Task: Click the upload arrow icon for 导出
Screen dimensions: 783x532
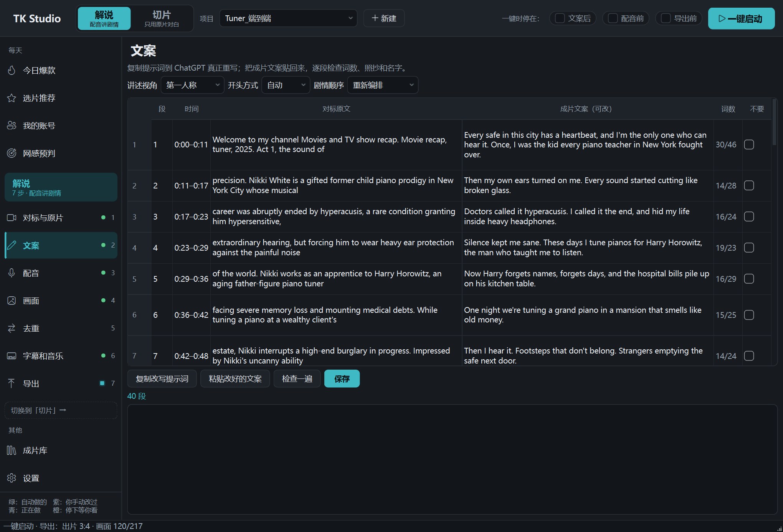Action: click(12, 383)
